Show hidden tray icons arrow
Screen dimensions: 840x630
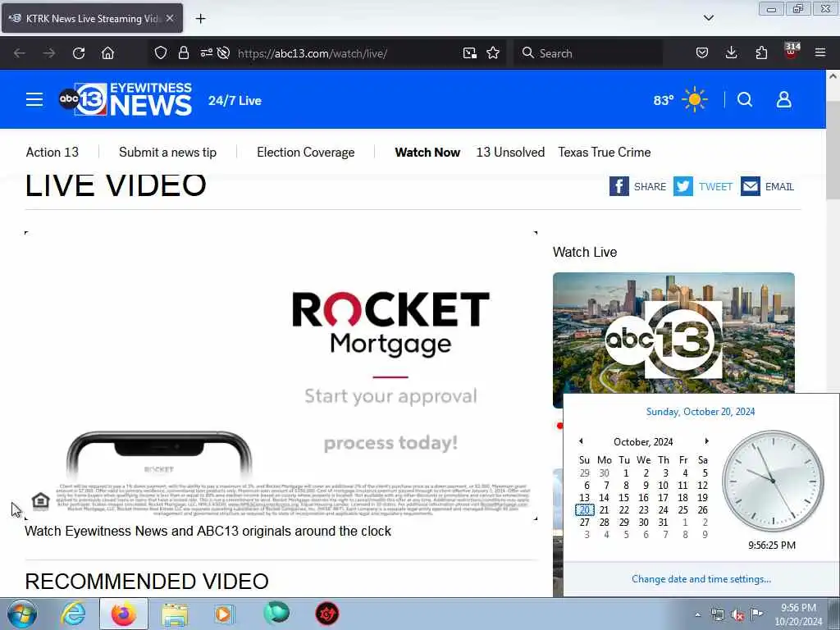pyautogui.click(x=697, y=615)
